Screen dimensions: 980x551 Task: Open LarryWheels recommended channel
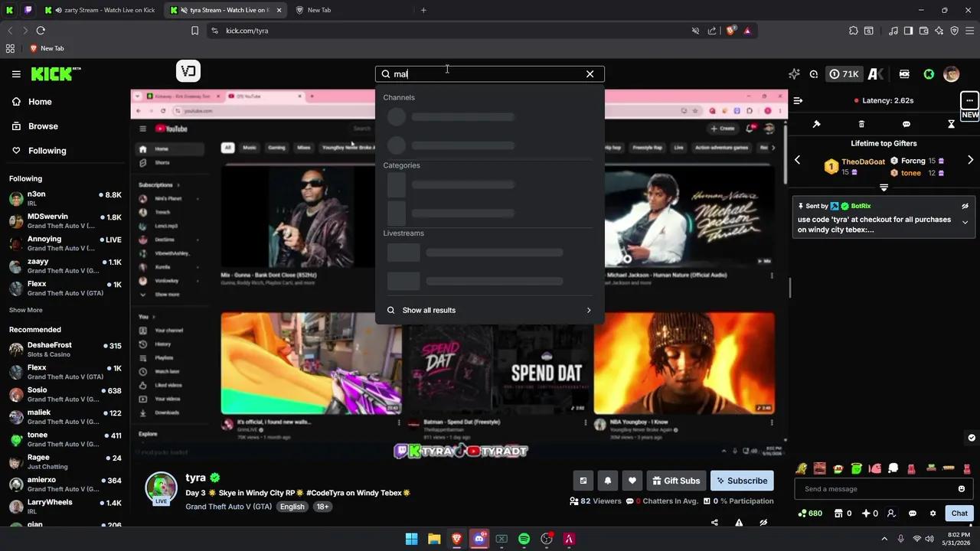coord(65,506)
